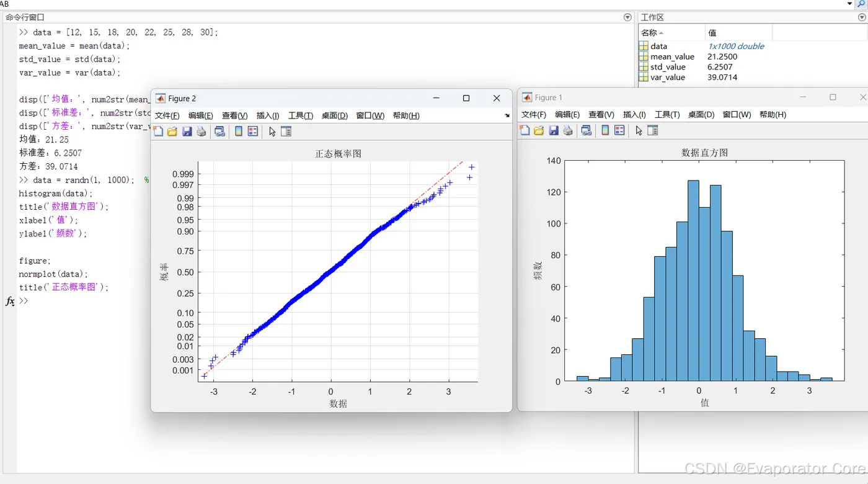Click Print icon in Figure 1 toolbar
This screenshot has width=868, height=484.
(x=567, y=130)
